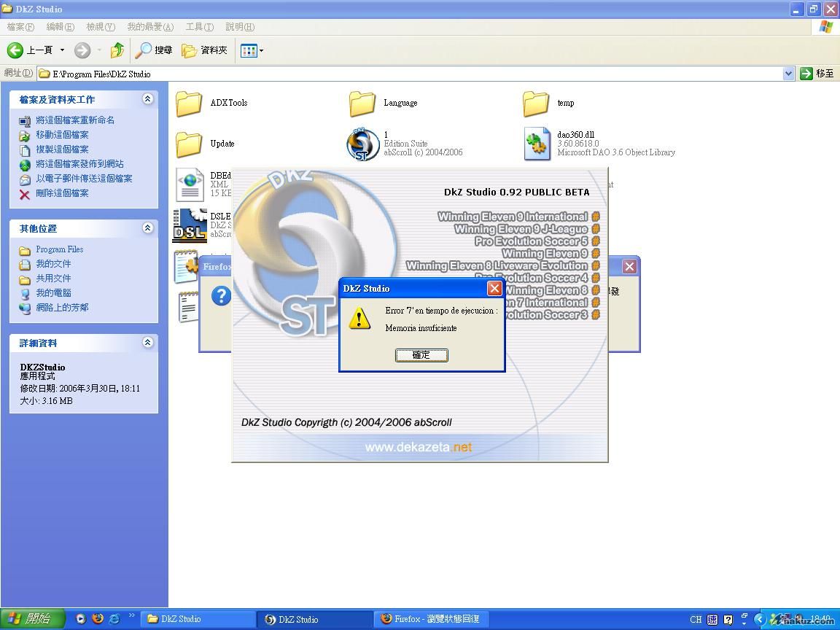Viewport: 840px width, 630px height.
Task: Select the Update folder icon
Action: coord(189,144)
